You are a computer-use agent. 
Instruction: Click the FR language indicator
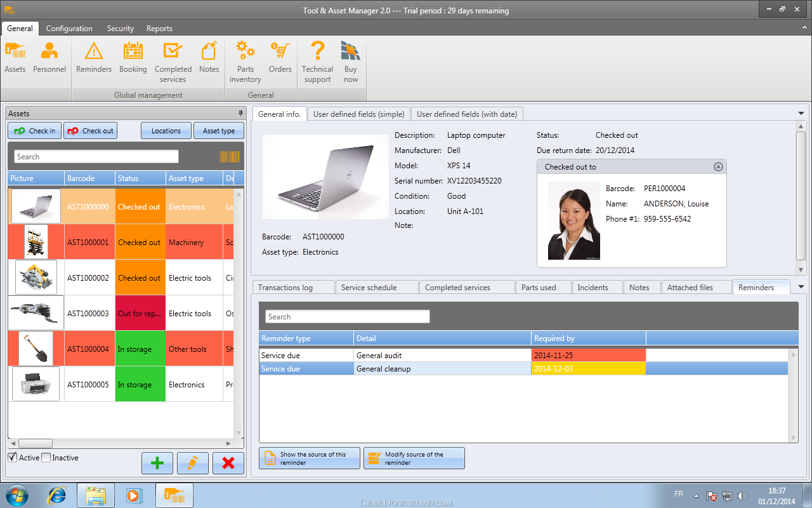pyautogui.click(x=678, y=493)
